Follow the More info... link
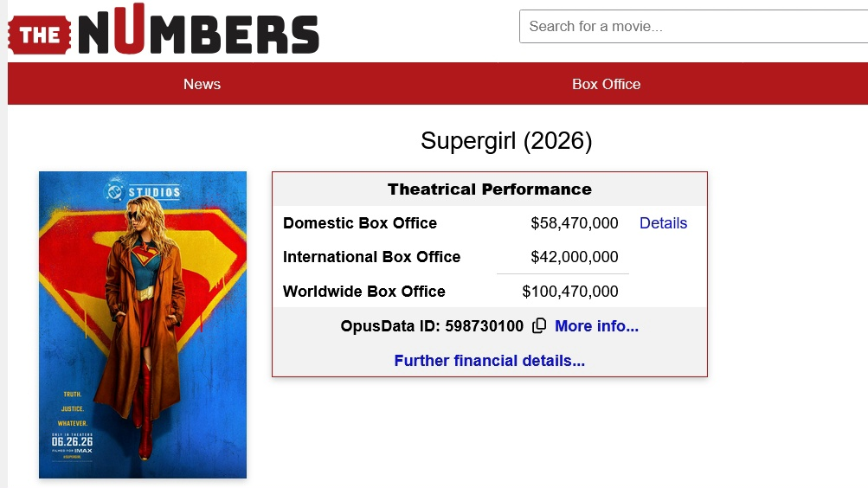Image resolution: width=868 pixels, height=488 pixels. click(x=597, y=326)
